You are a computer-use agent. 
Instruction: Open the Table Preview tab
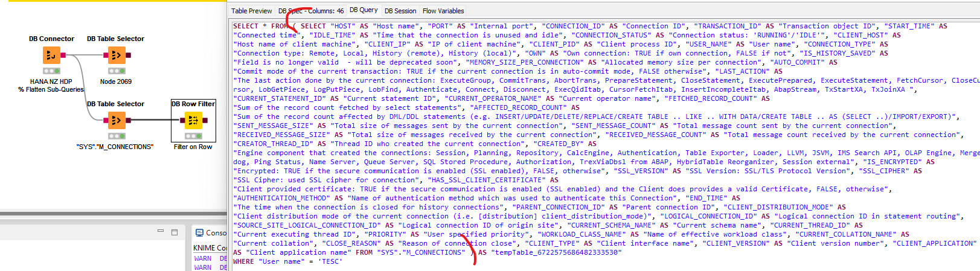pyautogui.click(x=251, y=11)
